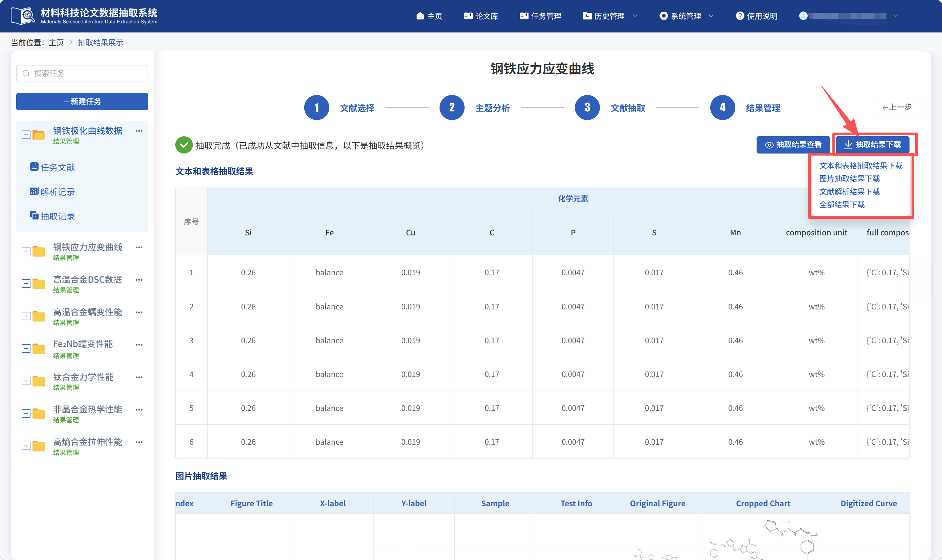Expand the 钛合金力学性能 folder
This screenshot has height=560, width=942.
[x=26, y=381]
